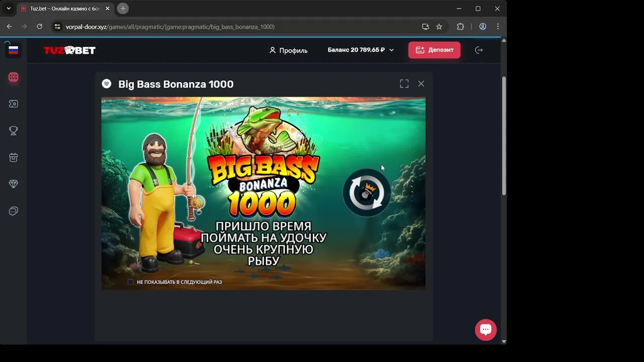The image size is (644, 362).
Task: Click the address bar URL
Action: (x=170, y=27)
